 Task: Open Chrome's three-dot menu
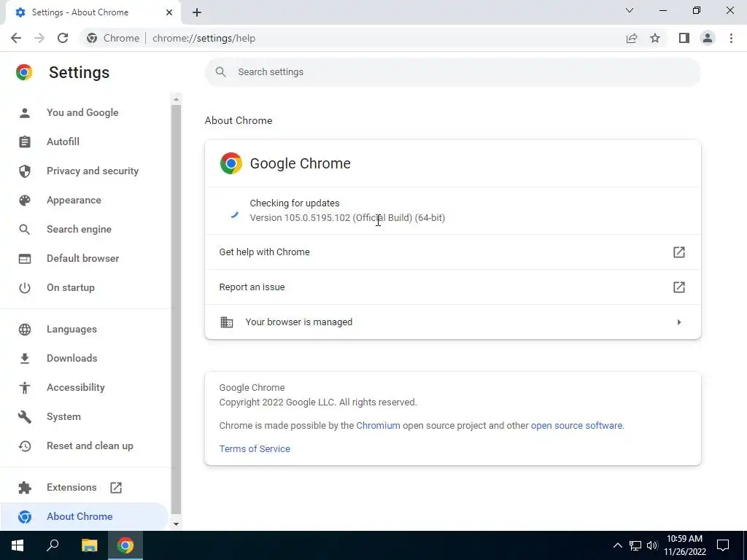point(731,38)
